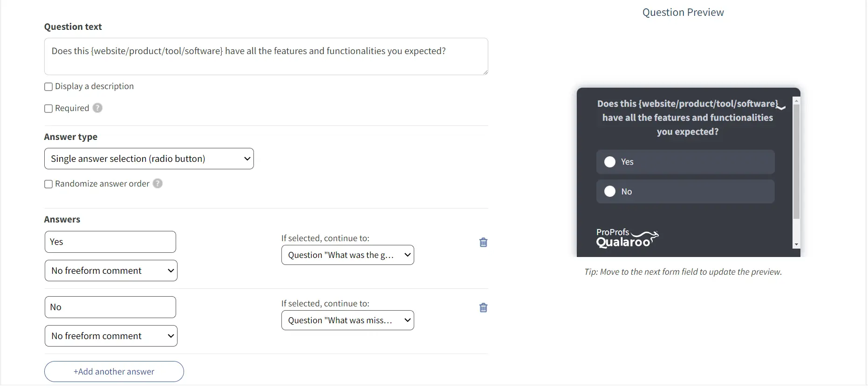Image resolution: width=868 pixels, height=389 pixels.
Task: Open the Answer type dropdown
Action: click(x=149, y=159)
